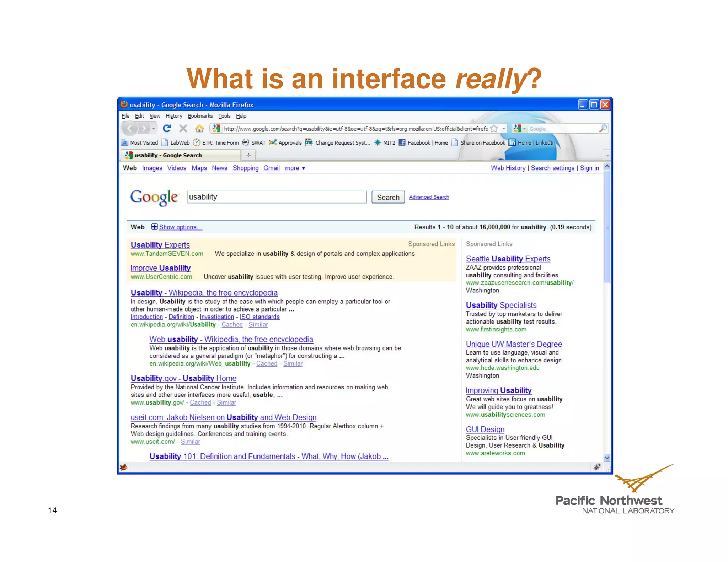Open the Bookmarks menu
This screenshot has width=728, height=562.
pyautogui.click(x=200, y=116)
